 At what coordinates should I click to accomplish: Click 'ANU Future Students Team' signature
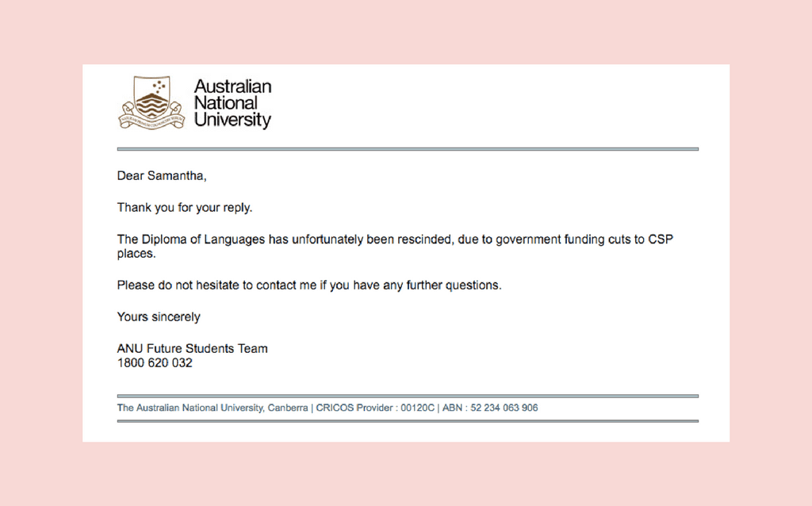(x=192, y=348)
